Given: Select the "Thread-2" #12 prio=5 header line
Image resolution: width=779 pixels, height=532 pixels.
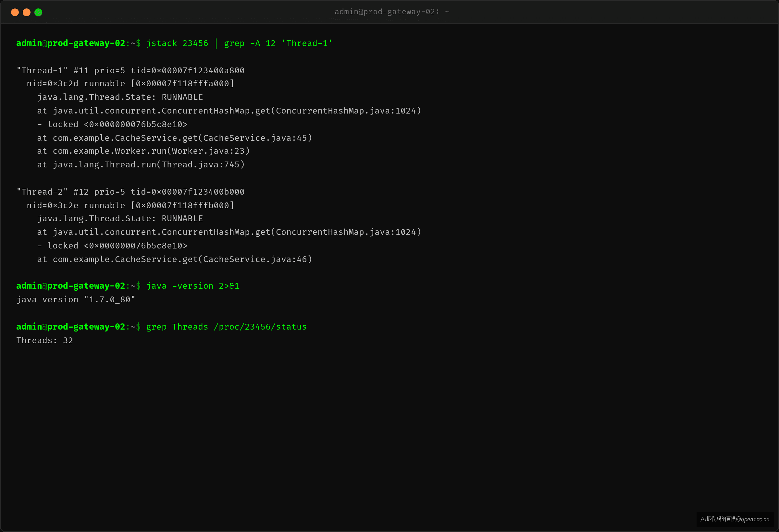Looking at the screenshot, I should 130,192.
